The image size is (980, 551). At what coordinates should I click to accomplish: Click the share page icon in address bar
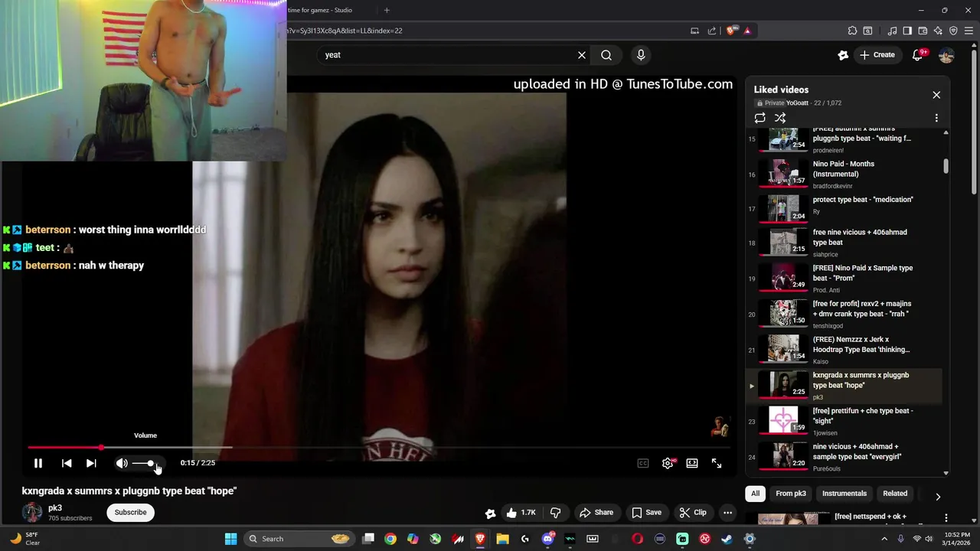click(x=712, y=31)
